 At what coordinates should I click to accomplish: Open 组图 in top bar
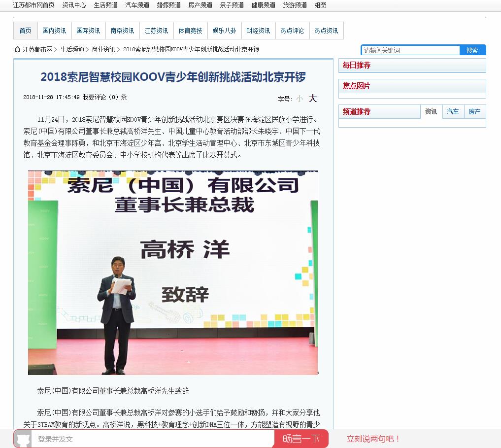click(321, 5)
